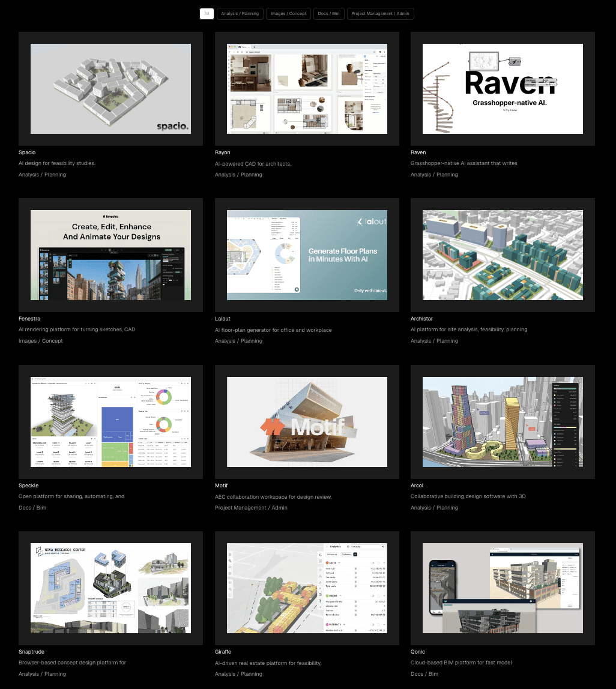This screenshot has height=689, width=616.
Task: Filter by Images / Concept tab
Action: tap(288, 14)
